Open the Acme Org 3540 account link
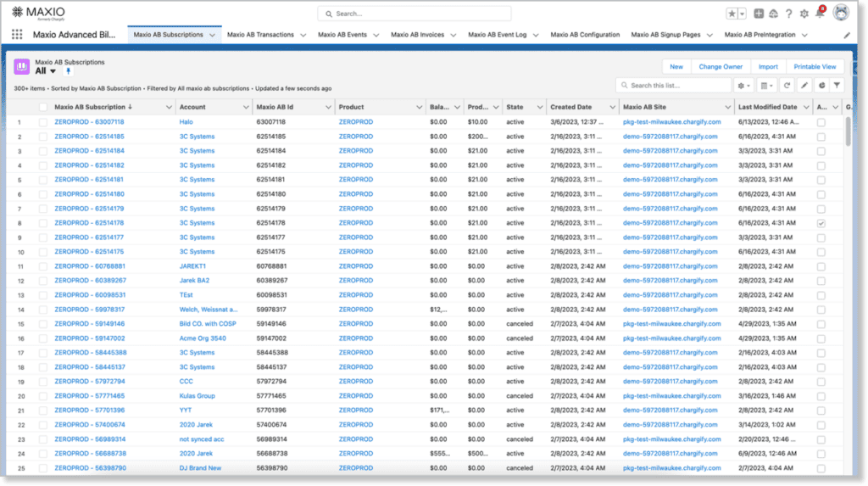The width and height of the screenshot is (868, 486). pos(203,338)
